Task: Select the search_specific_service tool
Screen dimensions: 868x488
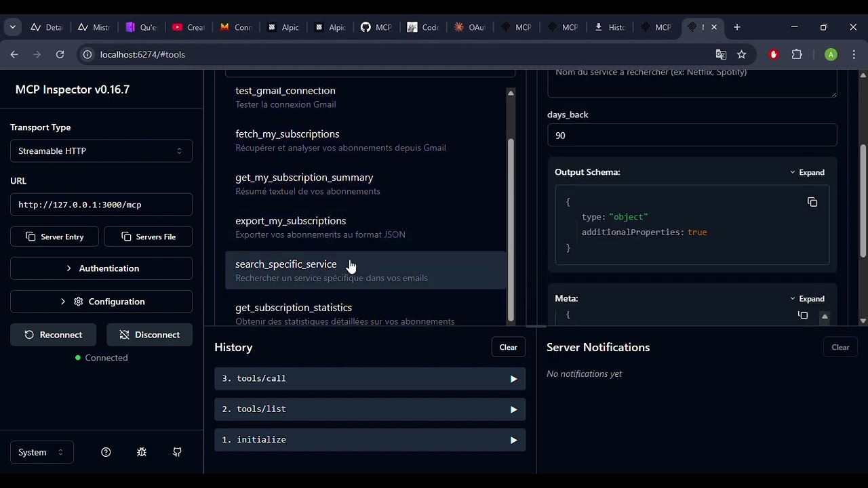Action: [x=366, y=270]
